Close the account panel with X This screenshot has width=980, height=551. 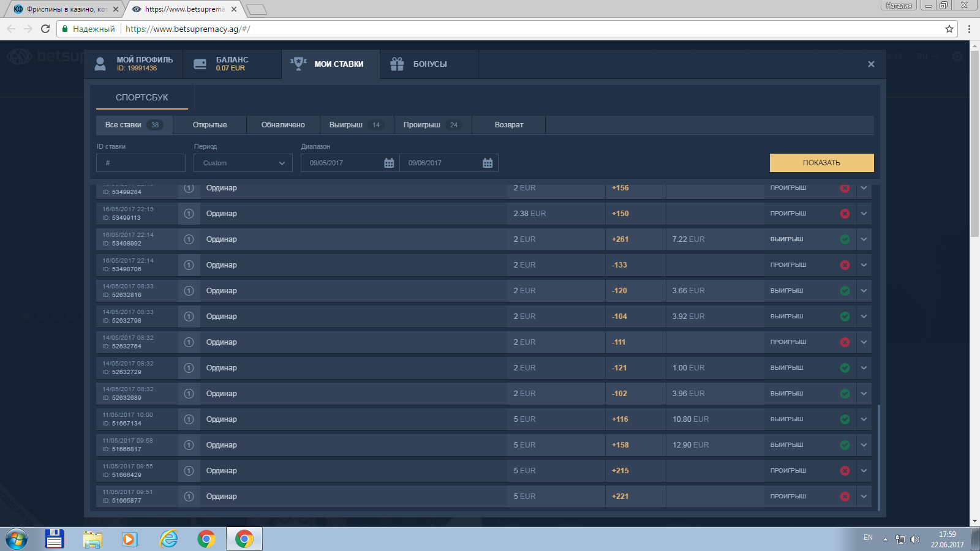(x=871, y=64)
